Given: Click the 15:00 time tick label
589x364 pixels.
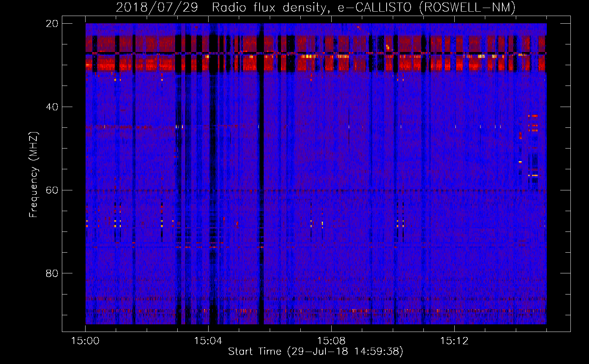Looking at the screenshot, I should tap(85, 341).
